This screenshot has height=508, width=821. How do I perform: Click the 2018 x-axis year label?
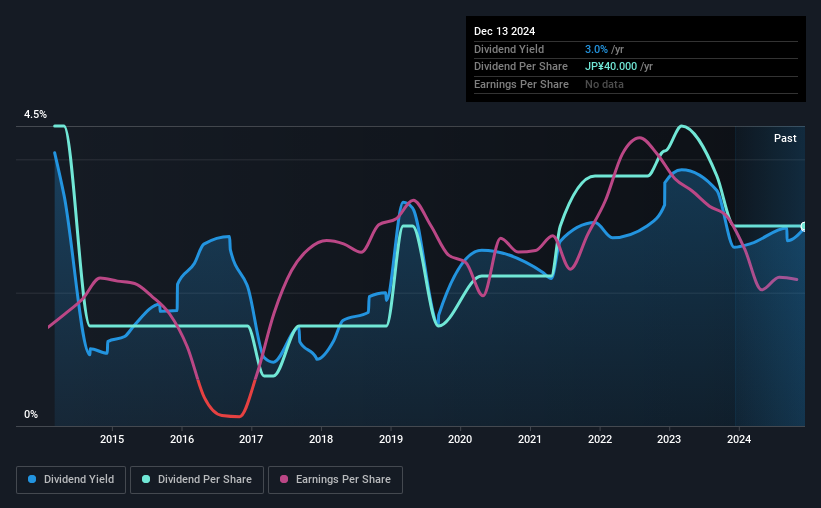[x=321, y=439]
